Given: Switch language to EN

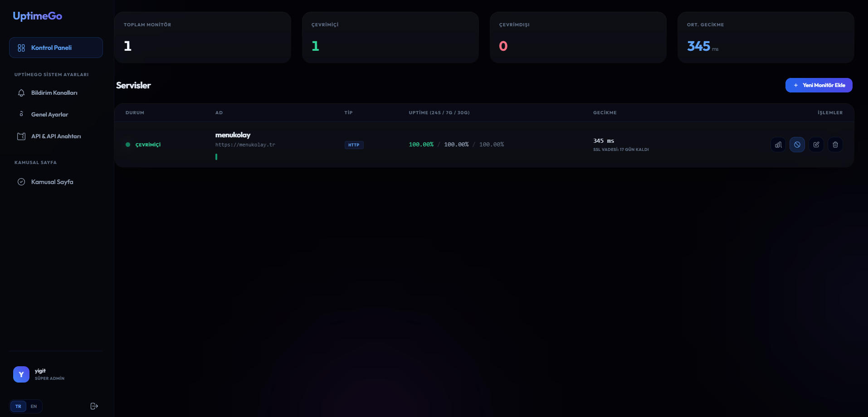Looking at the screenshot, I should [34, 407].
